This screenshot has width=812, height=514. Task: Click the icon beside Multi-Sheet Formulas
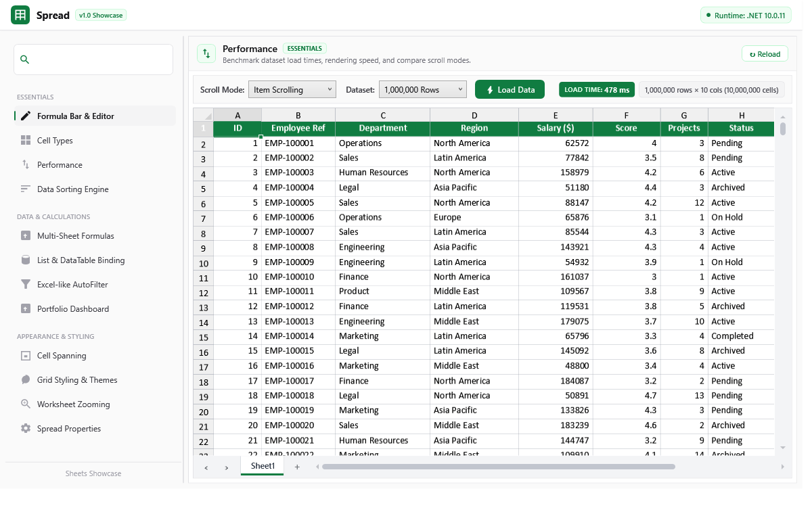(26, 236)
